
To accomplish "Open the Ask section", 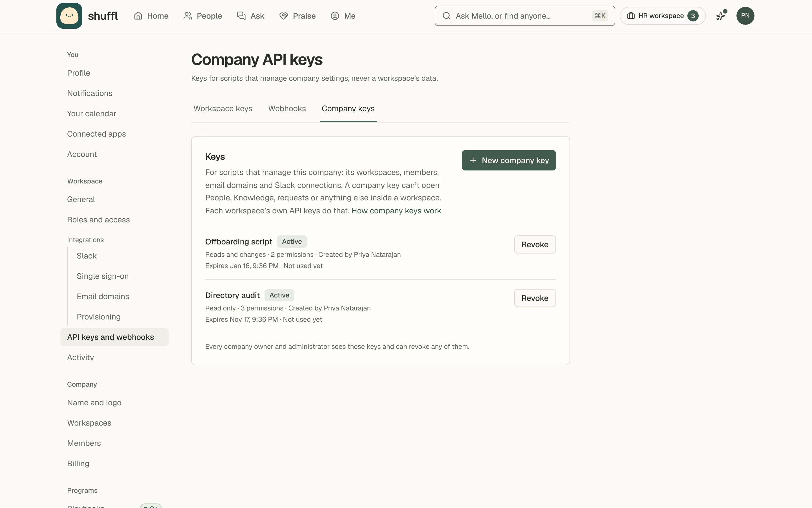I will coord(251,16).
